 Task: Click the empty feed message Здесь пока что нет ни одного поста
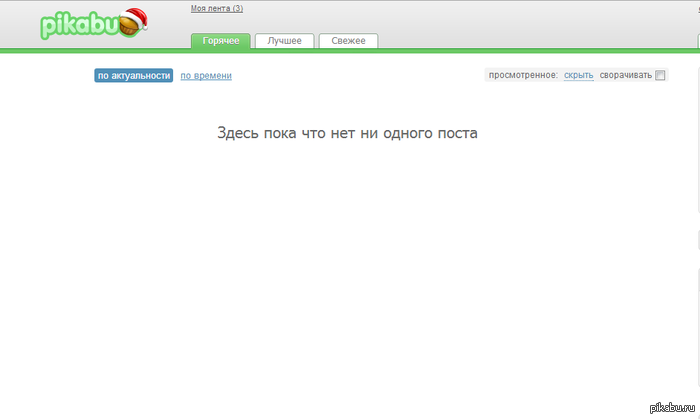pos(347,133)
